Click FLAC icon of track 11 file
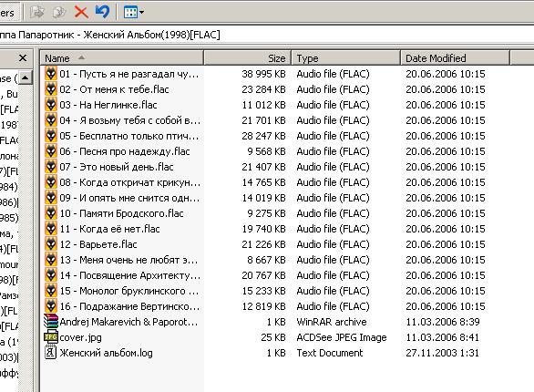Viewport: 534px width, 392px height. (x=51, y=229)
